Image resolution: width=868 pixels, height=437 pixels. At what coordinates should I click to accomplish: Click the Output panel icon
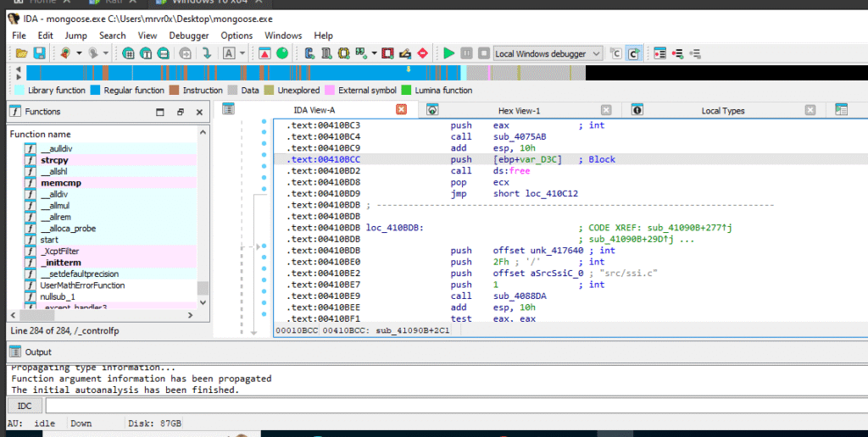[x=15, y=351]
